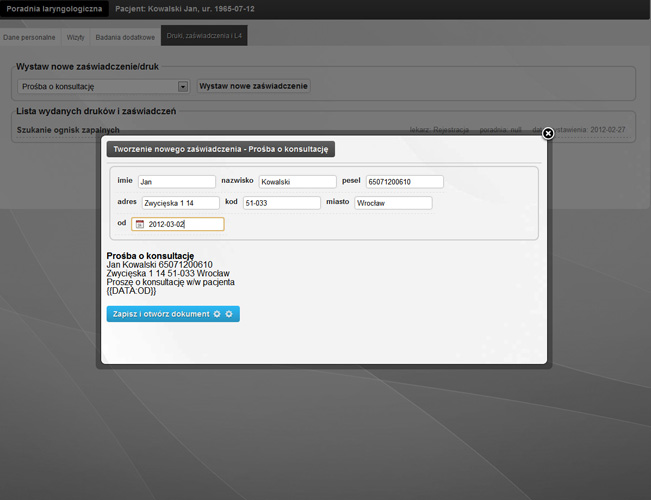Open the Prośba o konsultację dropdown arrow
The width and height of the screenshot is (651, 500).
(183, 86)
